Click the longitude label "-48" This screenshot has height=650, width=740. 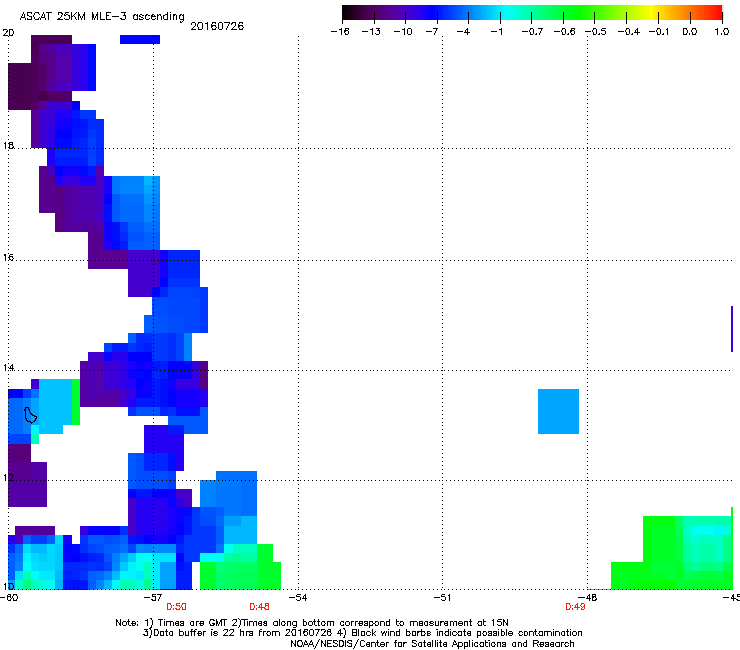pyautogui.click(x=588, y=598)
